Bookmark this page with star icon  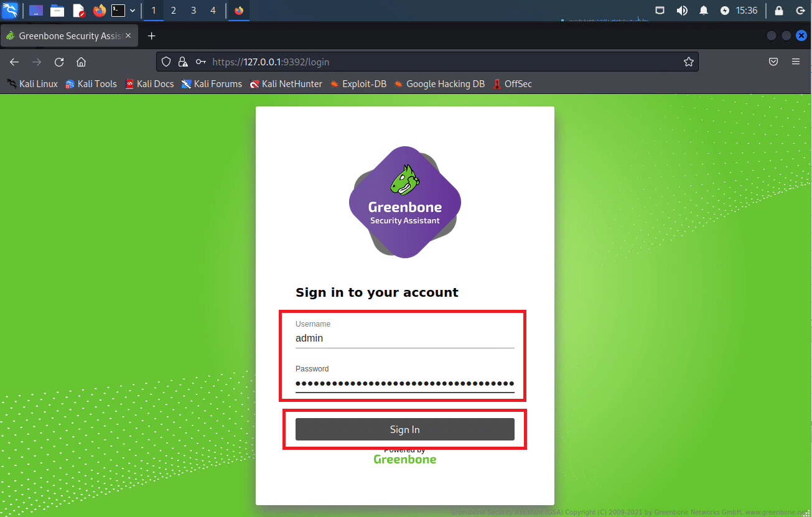click(x=689, y=62)
